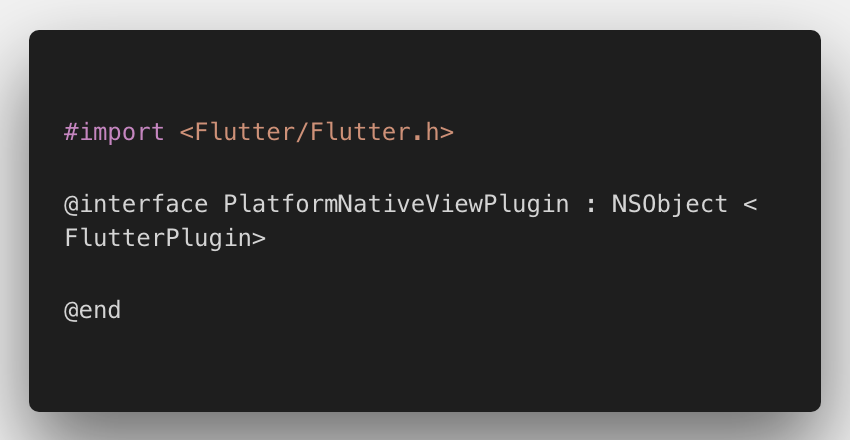Click the blank line above @end

pyautogui.click(x=425, y=275)
